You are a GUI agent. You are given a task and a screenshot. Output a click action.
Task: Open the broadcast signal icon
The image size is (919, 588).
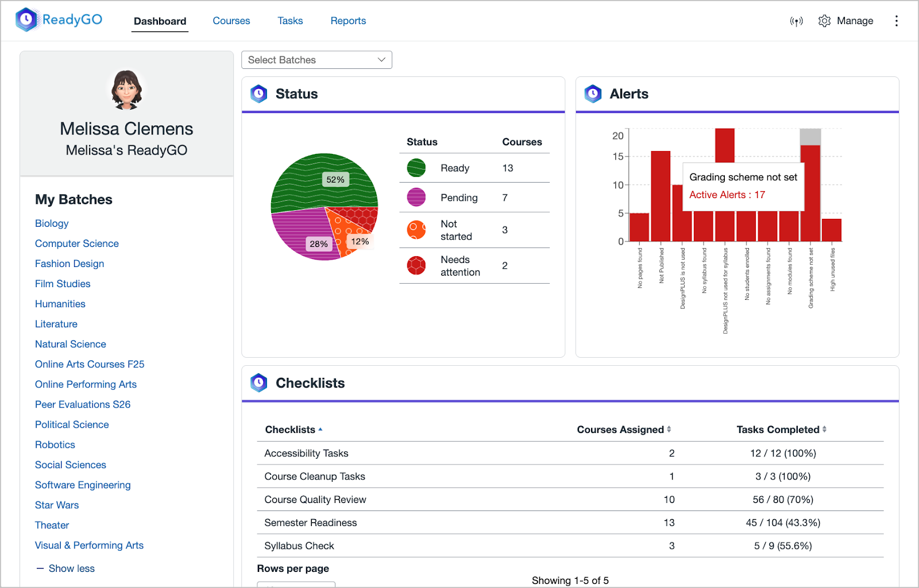pyautogui.click(x=796, y=21)
